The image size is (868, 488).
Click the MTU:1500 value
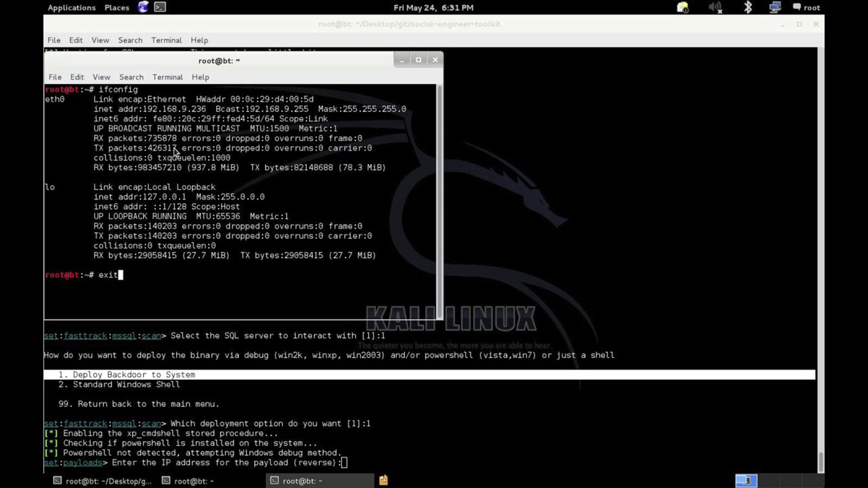click(269, 128)
